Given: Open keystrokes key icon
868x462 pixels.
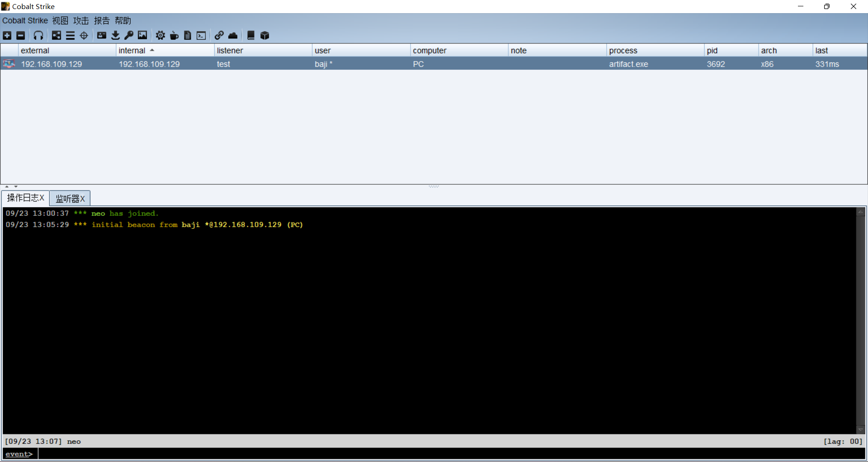Looking at the screenshot, I should 129,35.
